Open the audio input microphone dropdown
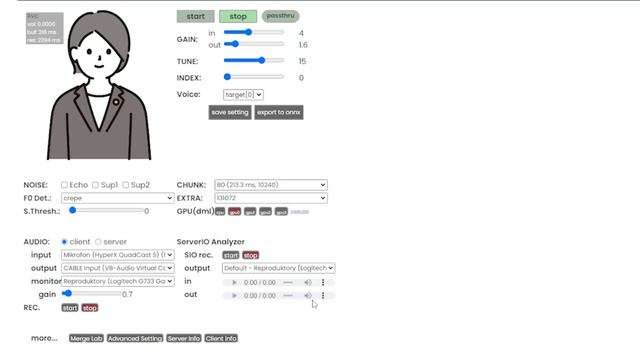Screen dimensions: 640x360 coord(118,255)
